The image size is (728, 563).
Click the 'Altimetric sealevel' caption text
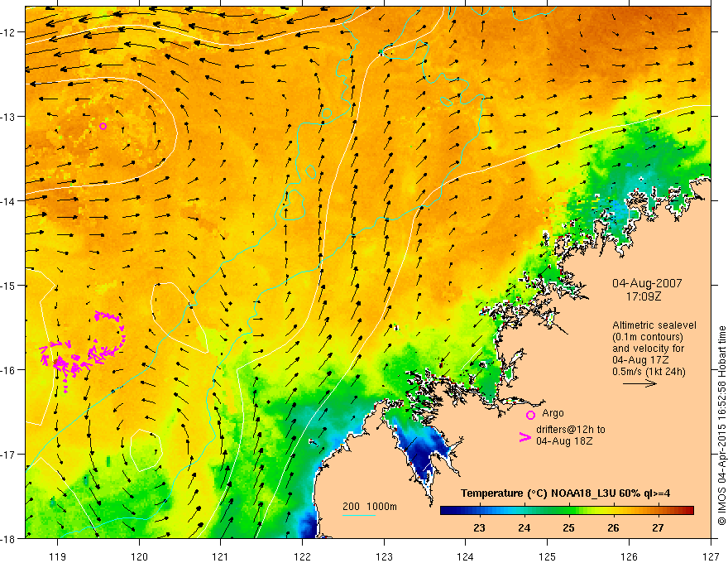click(x=654, y=325)
